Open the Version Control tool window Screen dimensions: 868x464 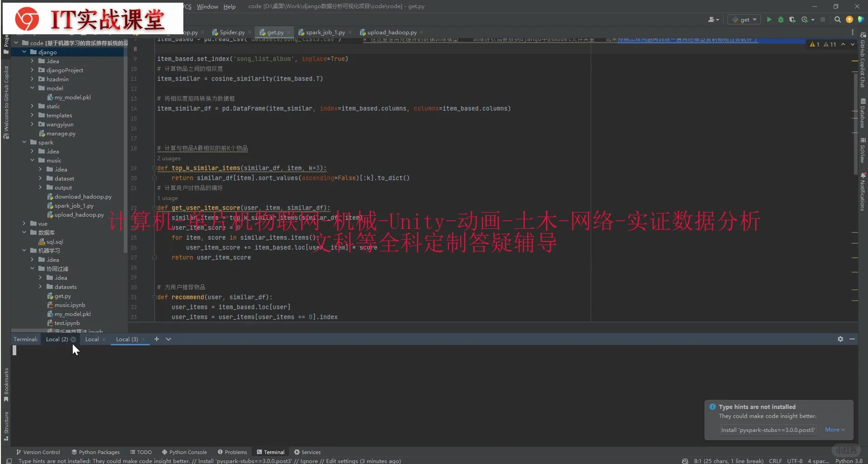click(x=38, y=452)
